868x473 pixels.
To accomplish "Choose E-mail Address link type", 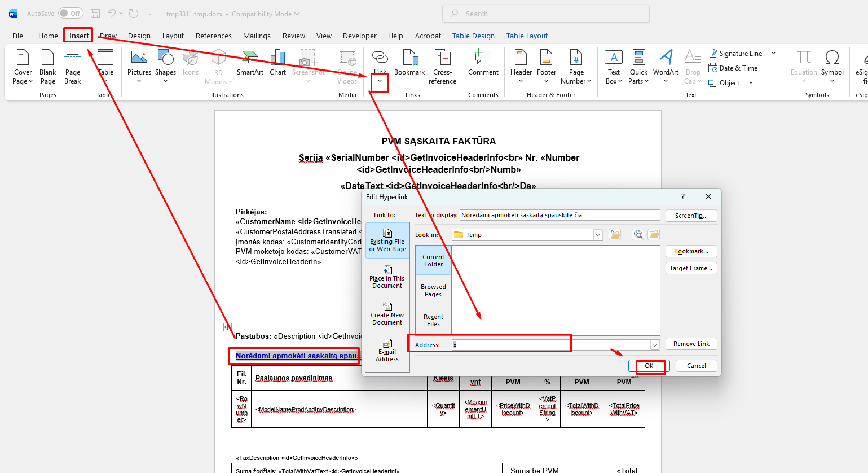I will pos(387,351).
